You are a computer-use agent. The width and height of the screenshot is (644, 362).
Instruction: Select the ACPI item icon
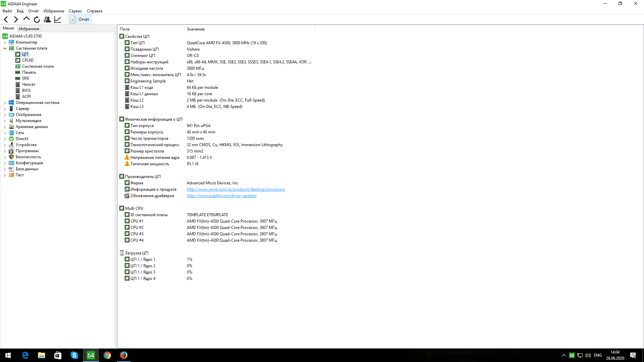point(18,97)
